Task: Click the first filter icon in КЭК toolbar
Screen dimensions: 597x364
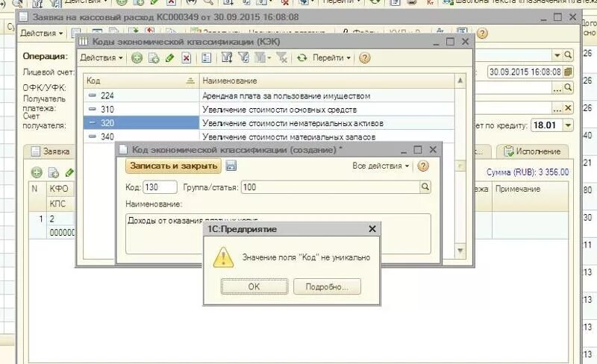Action: click(x=227, y=58)
